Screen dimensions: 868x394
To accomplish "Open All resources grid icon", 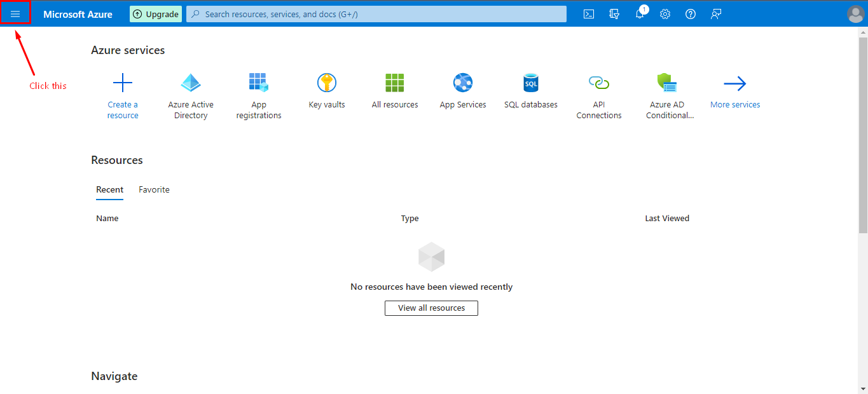I will pyautogui.click(x=395, y=83).
